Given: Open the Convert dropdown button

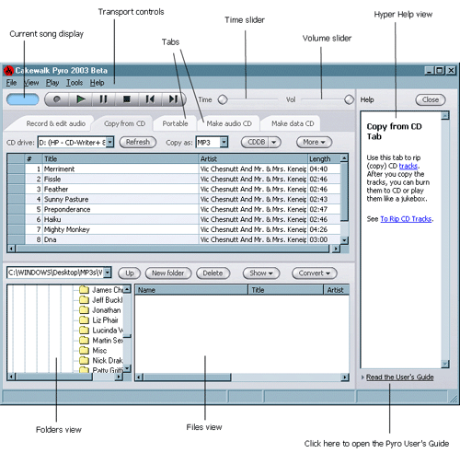Looking at the screenshot, I should point(315,273).
